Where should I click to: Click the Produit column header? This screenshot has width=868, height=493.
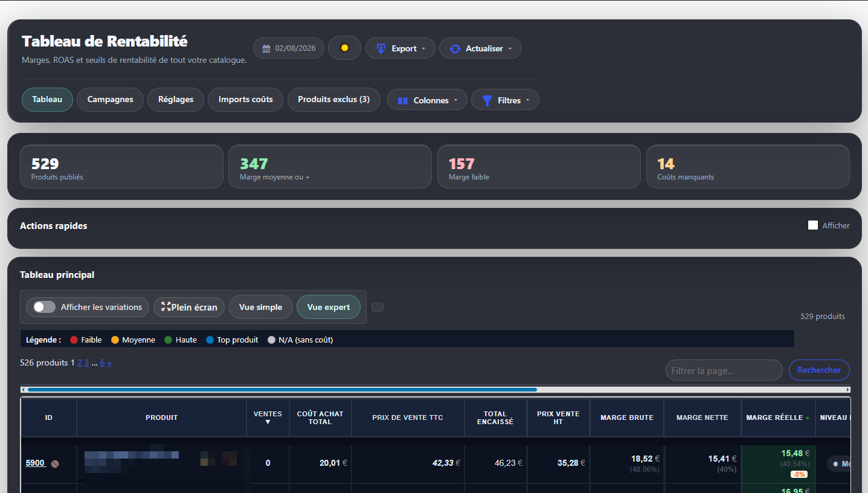(162, 417)
